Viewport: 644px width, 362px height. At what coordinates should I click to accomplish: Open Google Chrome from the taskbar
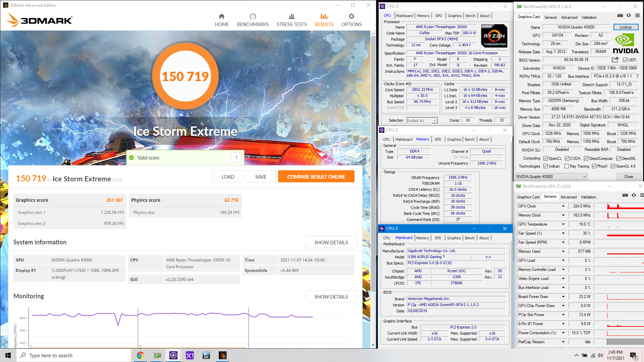click(140, 355)
